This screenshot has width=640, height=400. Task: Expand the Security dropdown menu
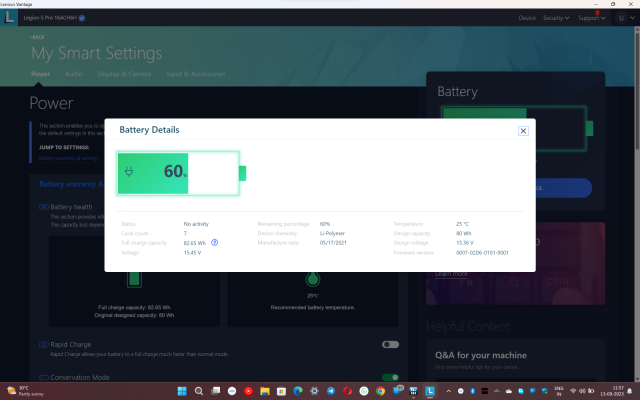556,18
